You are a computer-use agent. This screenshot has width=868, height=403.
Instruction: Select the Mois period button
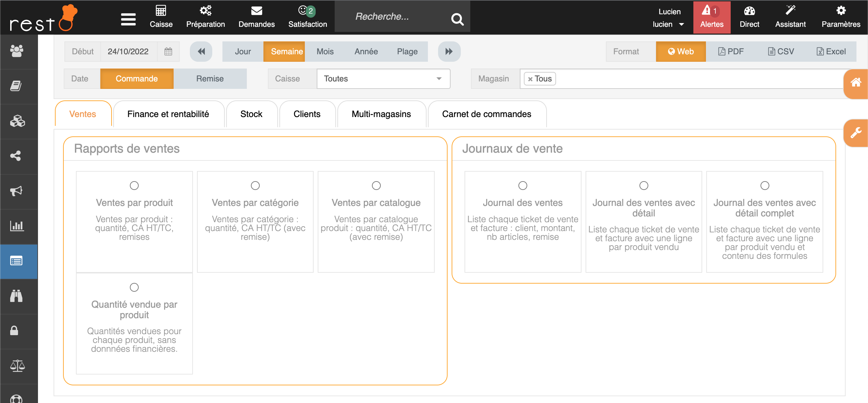(x=325, y=52)
